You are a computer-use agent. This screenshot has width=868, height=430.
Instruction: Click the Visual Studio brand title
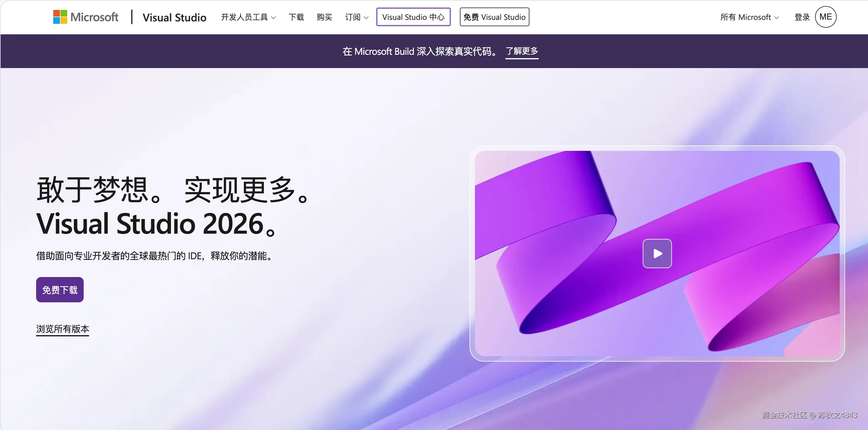[x=174, y=17]
